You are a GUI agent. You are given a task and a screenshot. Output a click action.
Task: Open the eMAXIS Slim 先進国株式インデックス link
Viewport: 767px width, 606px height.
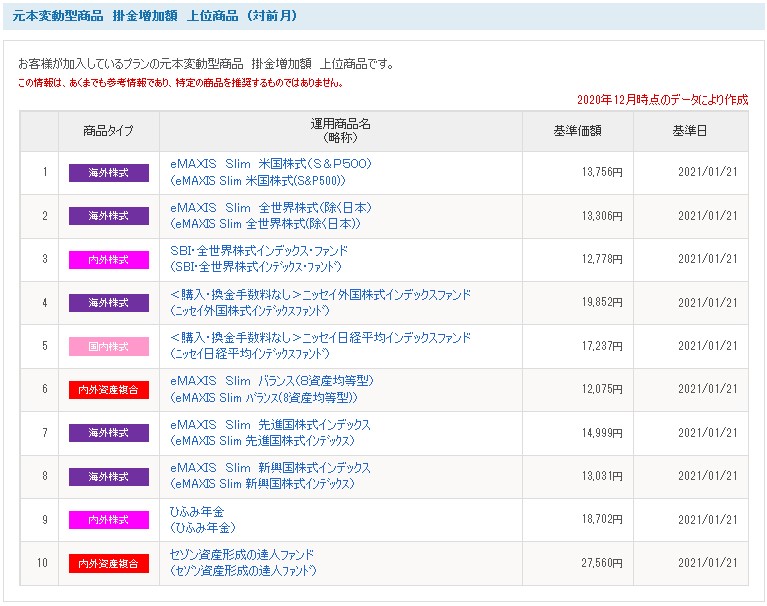click(270, 432)
